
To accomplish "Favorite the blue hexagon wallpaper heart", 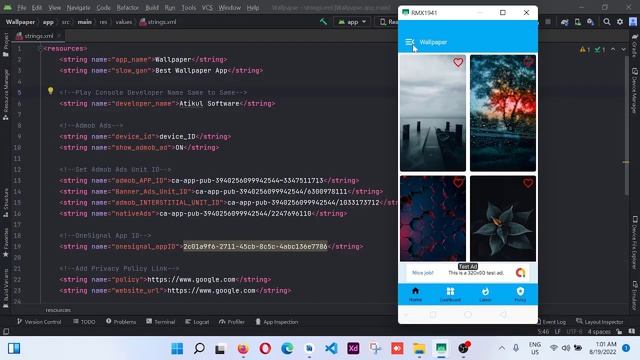I will tap(458, 183).
